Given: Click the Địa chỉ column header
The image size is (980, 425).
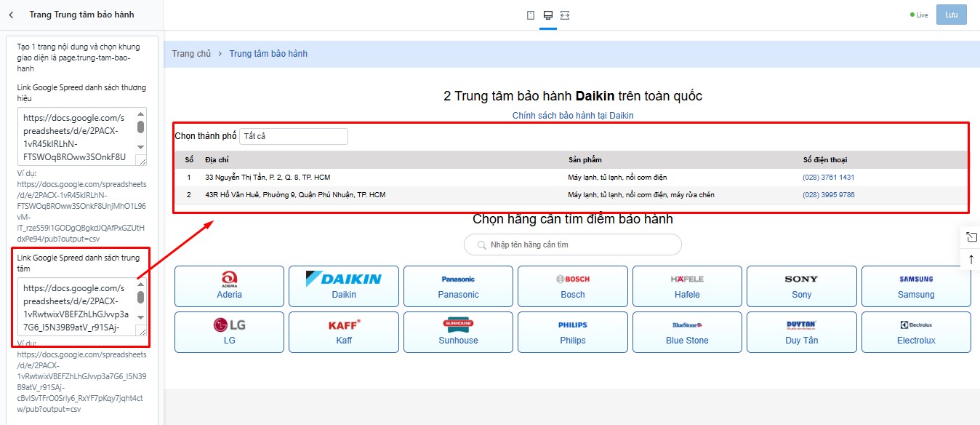Looking at the screenshot, I should coord(216,160).
